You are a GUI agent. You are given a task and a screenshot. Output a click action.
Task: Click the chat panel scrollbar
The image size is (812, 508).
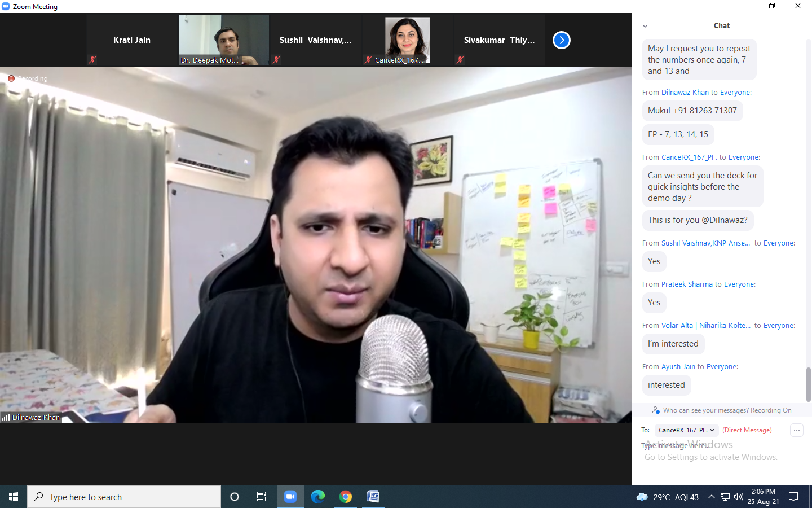pos(808,384)
